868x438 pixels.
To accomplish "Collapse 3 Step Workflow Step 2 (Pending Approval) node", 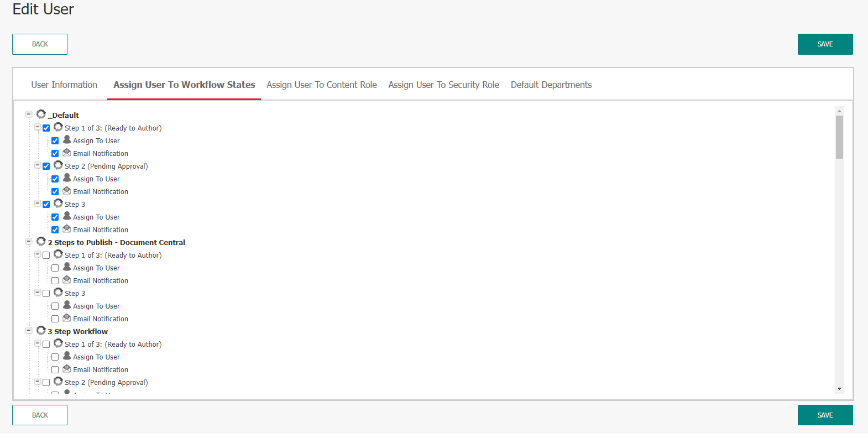I will 38,382.
